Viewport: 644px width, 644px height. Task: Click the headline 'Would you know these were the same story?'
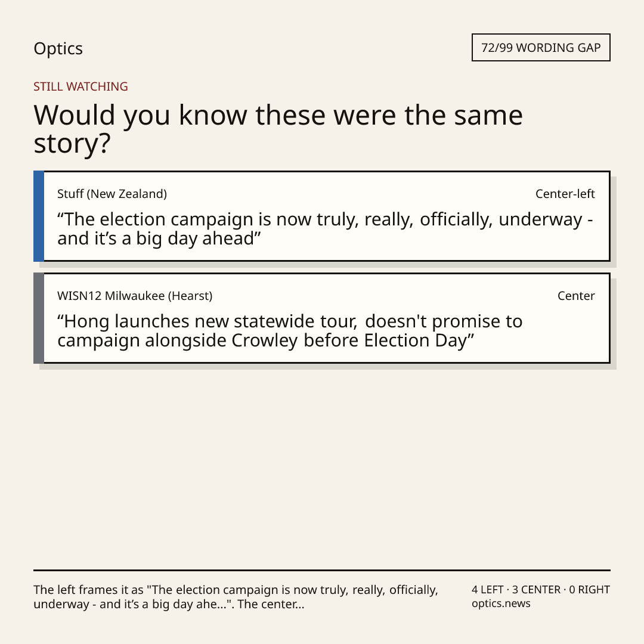click(278, 129)
